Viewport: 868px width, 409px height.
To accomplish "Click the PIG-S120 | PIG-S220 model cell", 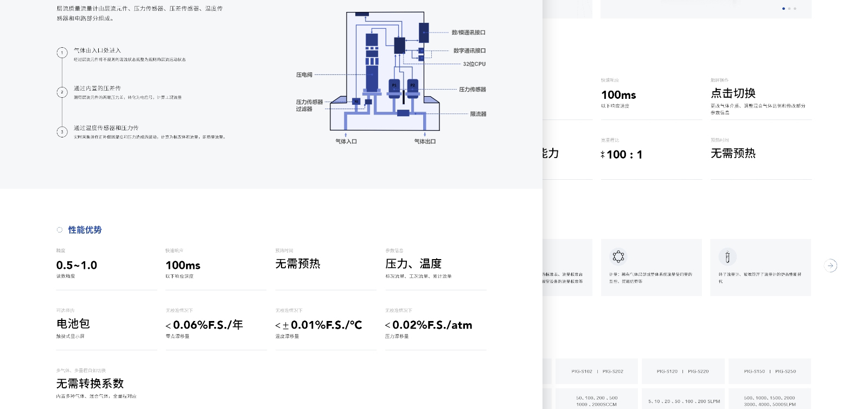I will (682, 372).
